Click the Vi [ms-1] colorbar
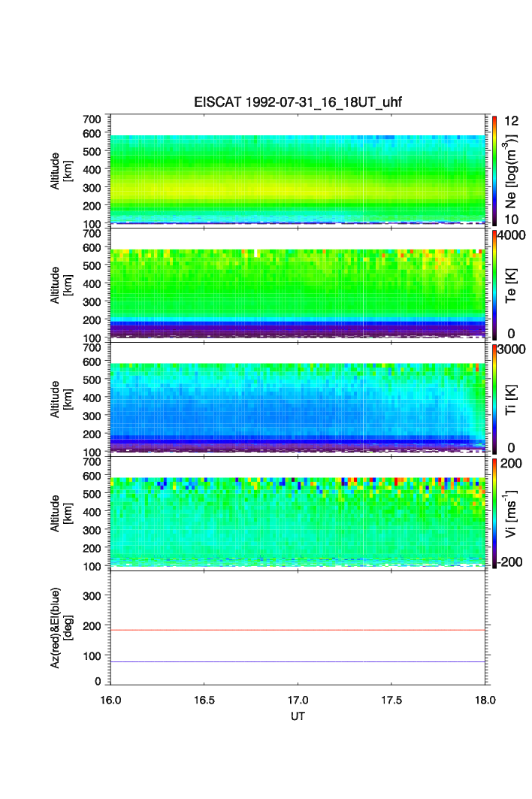 point(494,513)
